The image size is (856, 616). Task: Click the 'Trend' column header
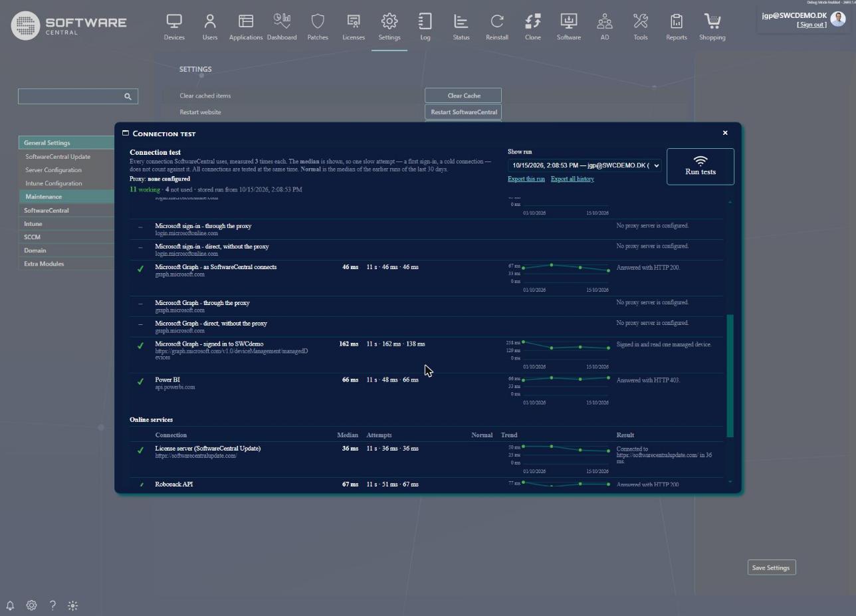[x=509, y=435]
